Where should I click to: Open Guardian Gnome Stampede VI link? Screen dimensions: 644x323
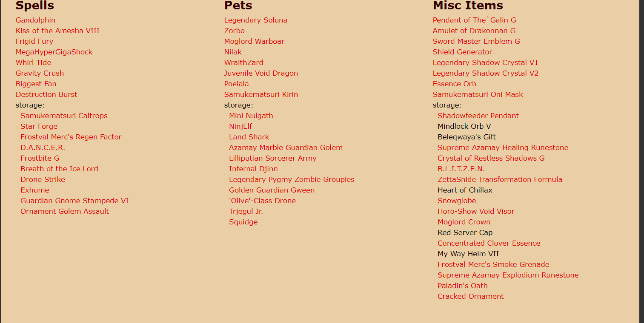pyautogui.click(x=74, y=201)
